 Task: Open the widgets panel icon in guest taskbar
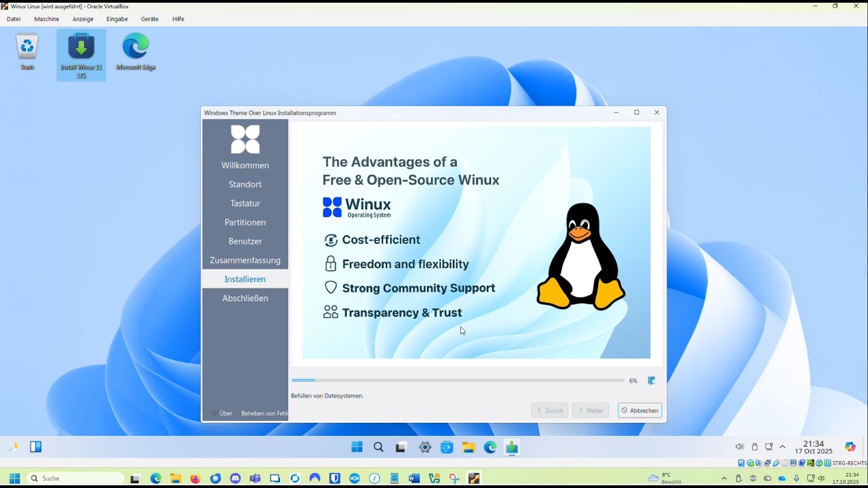tap(36, 447)
